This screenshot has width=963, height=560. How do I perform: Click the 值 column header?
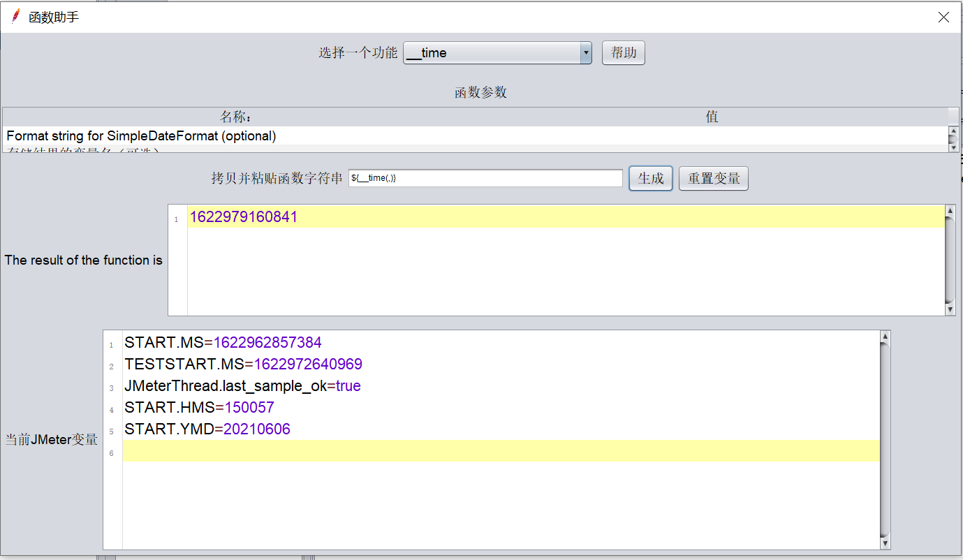coord(712,117)
